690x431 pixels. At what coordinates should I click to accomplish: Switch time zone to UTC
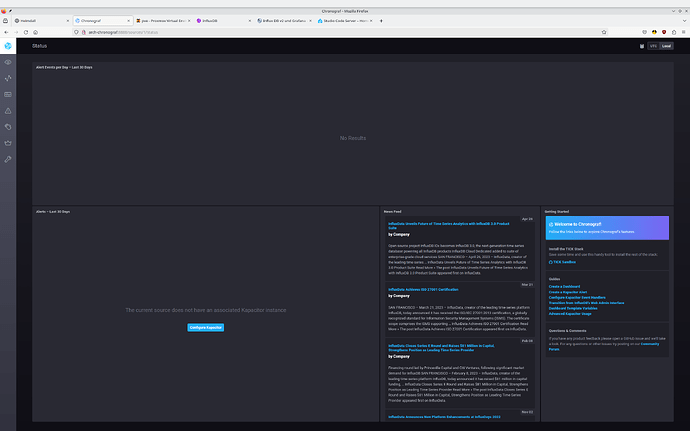[x=653, y=46]
